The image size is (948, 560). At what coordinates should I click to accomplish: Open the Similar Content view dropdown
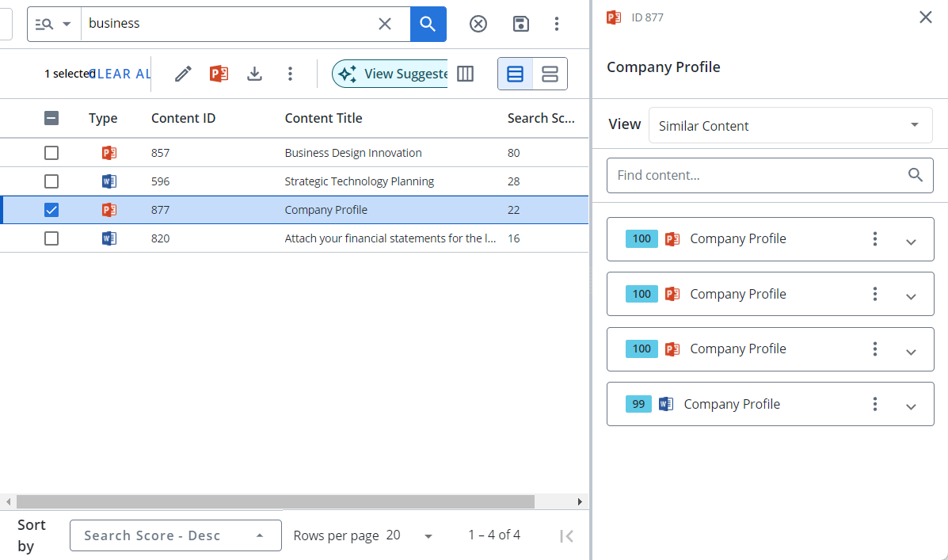[x=790, y=126]
